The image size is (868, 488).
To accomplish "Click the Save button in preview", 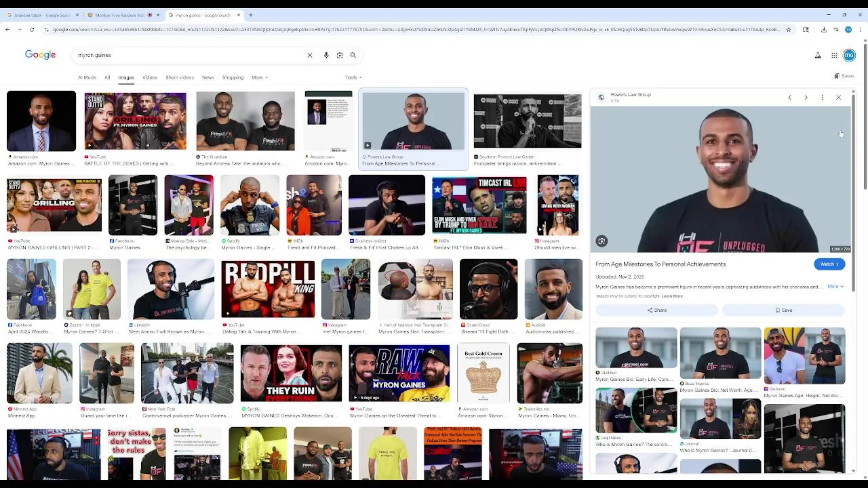I will (784, 310).
